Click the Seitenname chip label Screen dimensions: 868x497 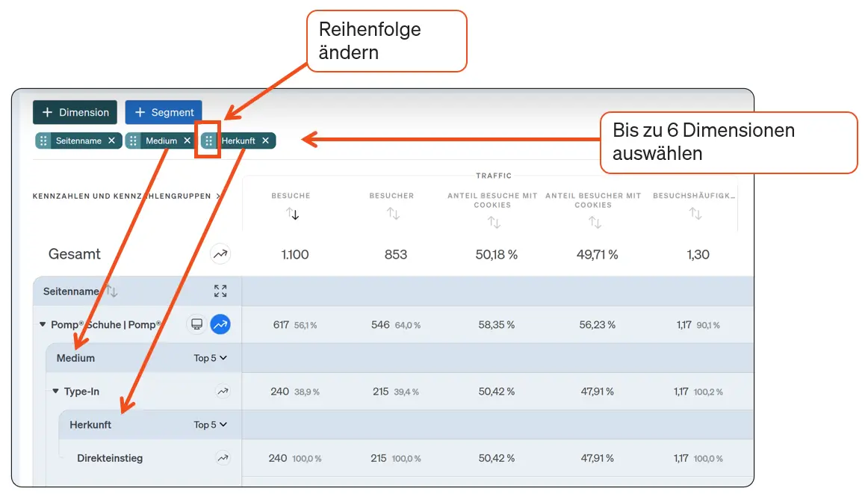[x=78, y=141]
